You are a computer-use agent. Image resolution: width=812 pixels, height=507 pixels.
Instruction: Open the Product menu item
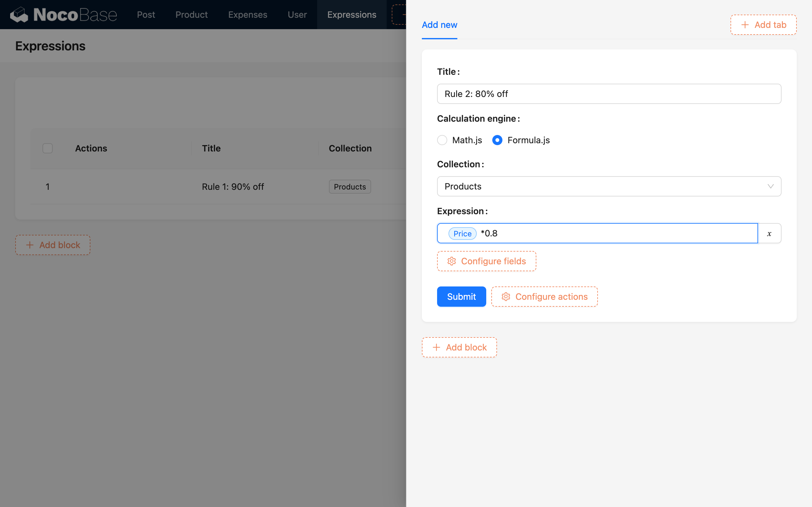[x=192, y=15]
